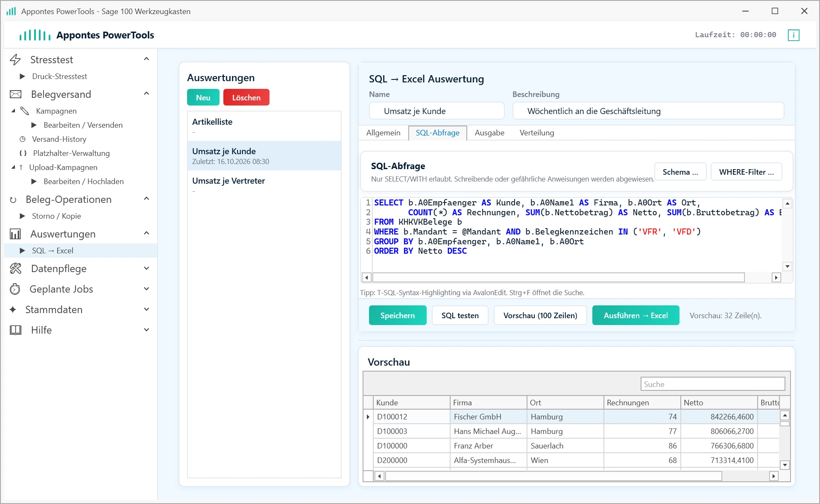
Task: Click the red Löschen button
Action: coord(246,97)
